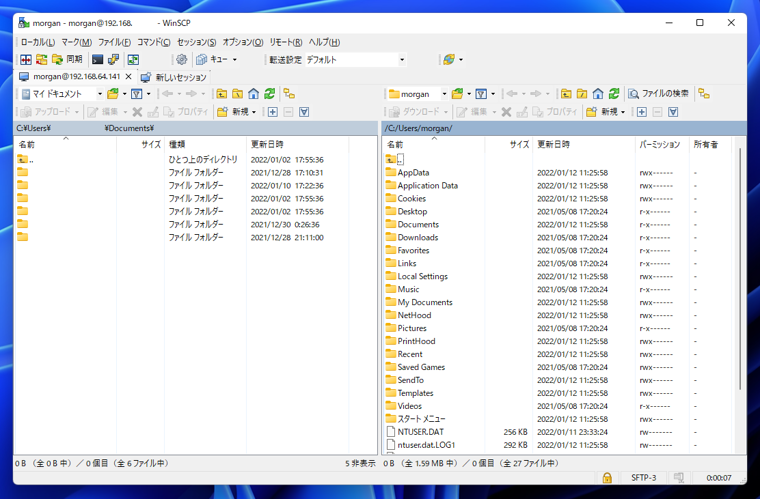Sort local panel by 更新日時 column
The width and height of the screenshot is (760, 499).
click(x=297, y=144)
